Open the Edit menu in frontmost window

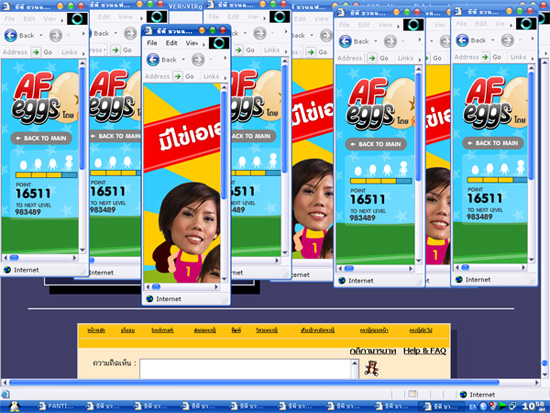click(x=171, y=43)
